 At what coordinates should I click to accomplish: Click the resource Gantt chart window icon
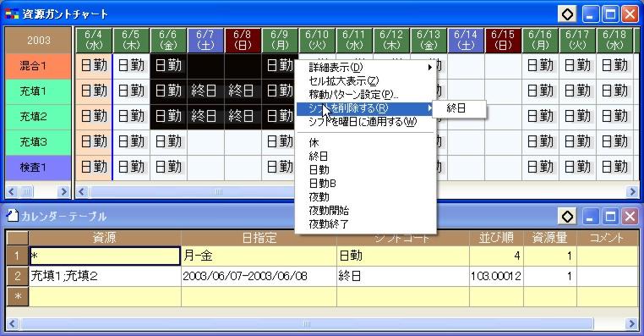click(12, 14)
